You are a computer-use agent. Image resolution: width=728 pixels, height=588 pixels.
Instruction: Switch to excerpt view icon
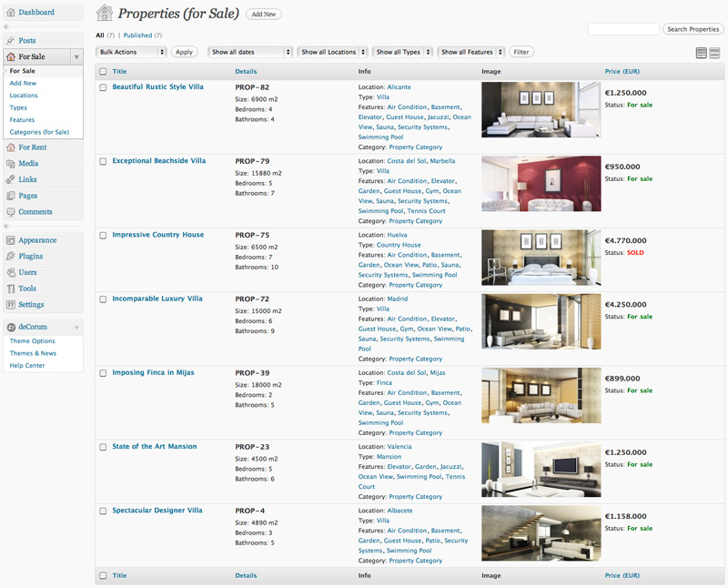[714, 54]
